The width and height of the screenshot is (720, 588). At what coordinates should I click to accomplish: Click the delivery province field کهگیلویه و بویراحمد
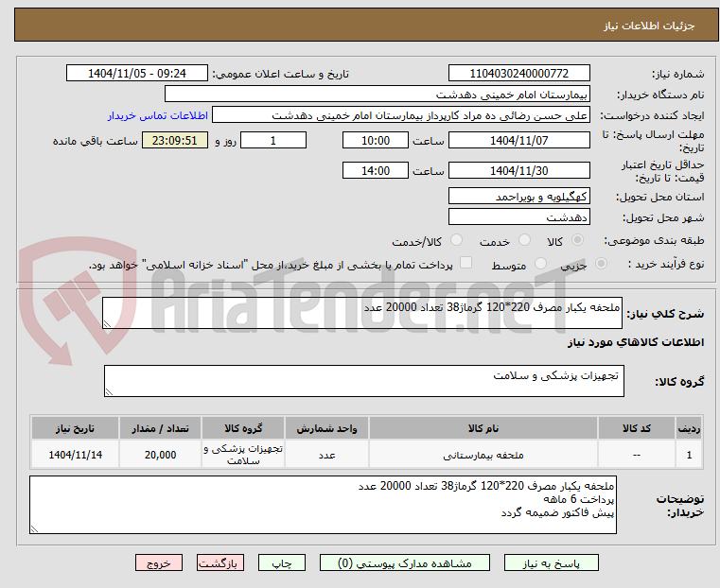pyautogui.click(x=518, y=197)
